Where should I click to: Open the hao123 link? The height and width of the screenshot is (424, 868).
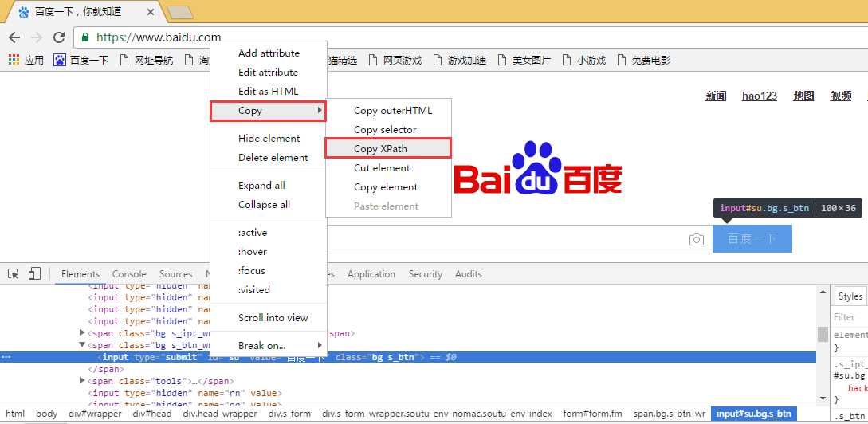[760, 96]
